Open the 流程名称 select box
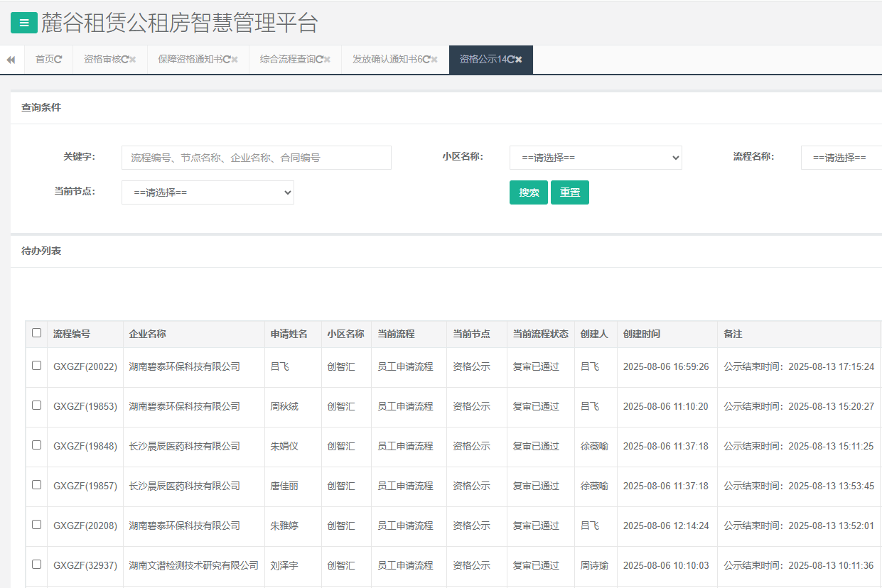The width and height of the screenshot is (882, 588). (x=842, y=158)
